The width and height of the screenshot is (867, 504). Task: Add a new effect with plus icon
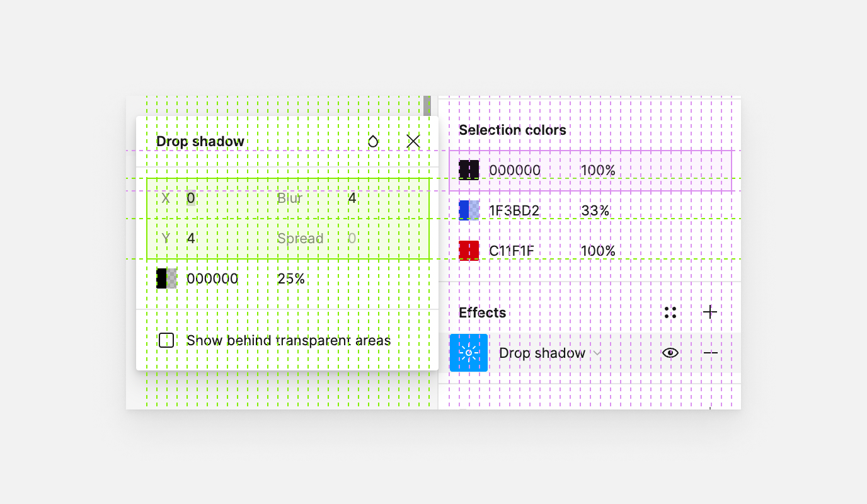[x=710, y=312]
